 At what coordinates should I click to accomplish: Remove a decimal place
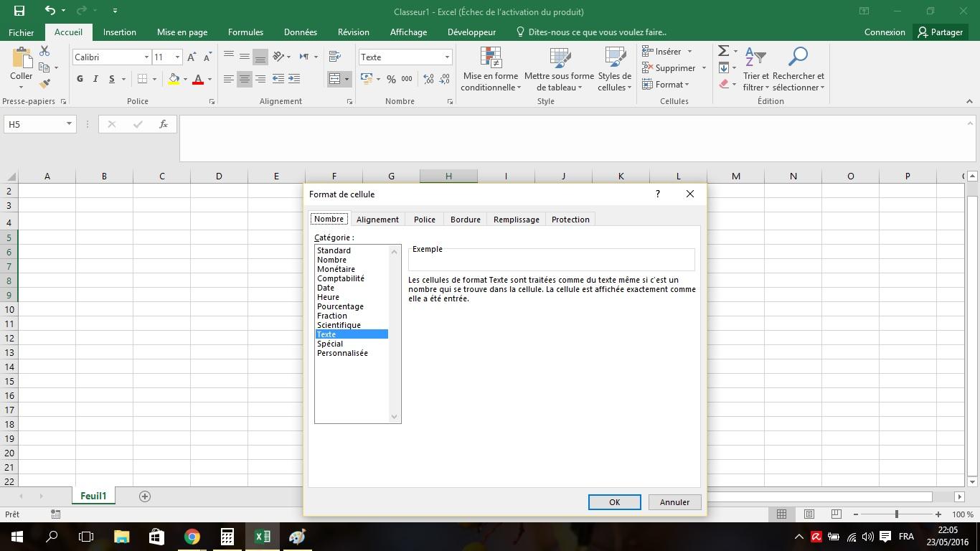coord(445,79)
